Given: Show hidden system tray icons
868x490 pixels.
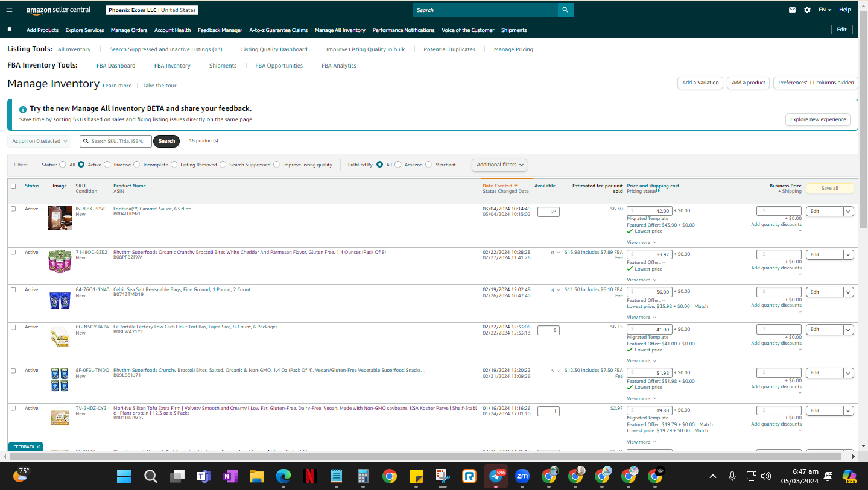Looking at the screenshot, I should tap(713, 476).
